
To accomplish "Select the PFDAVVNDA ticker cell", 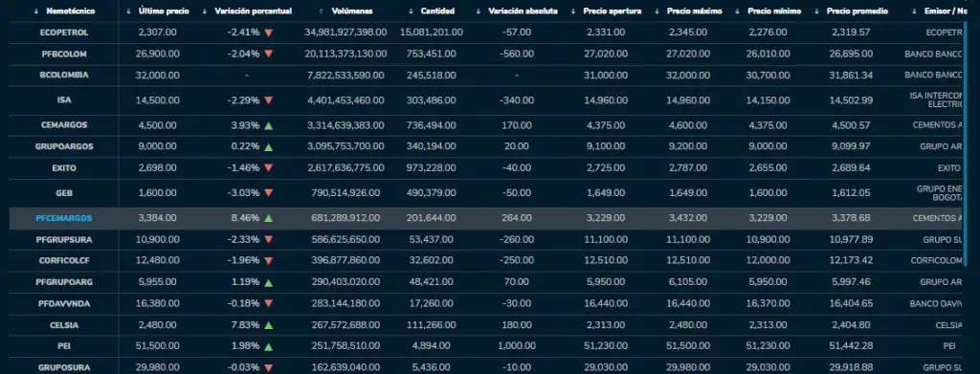I will click(64, 304).
